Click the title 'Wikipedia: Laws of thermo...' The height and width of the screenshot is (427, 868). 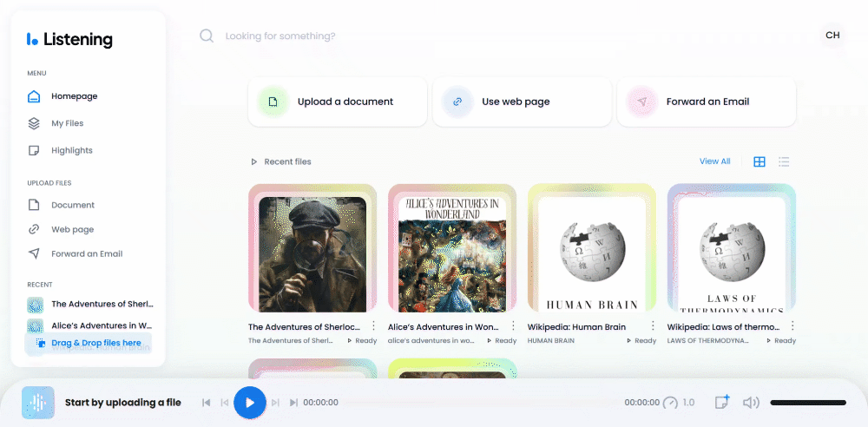coord(724,326)
